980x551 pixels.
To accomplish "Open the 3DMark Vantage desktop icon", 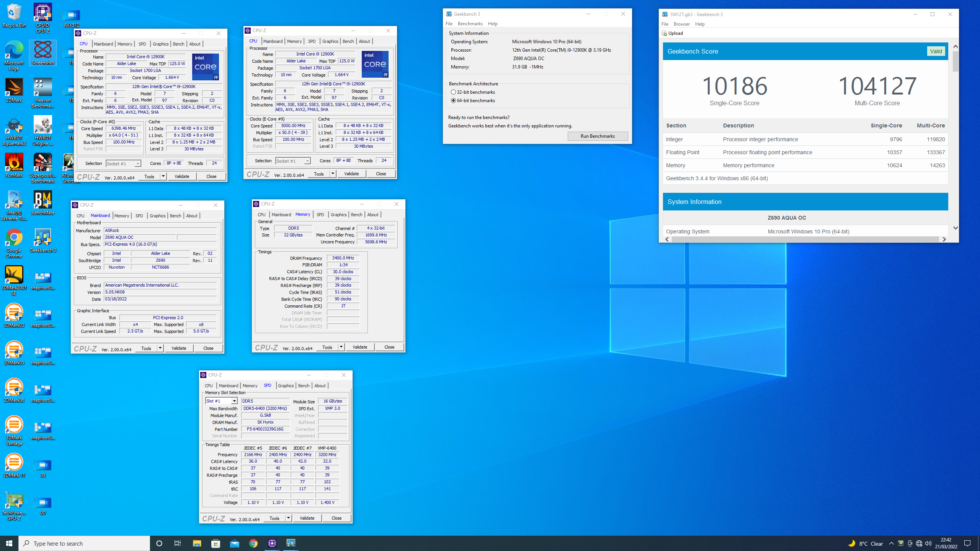I will point(14,431).
